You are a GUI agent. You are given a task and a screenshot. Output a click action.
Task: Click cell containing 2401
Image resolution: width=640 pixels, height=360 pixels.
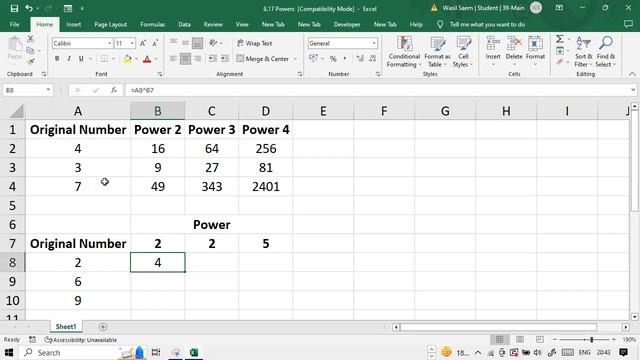pos(266,187)
